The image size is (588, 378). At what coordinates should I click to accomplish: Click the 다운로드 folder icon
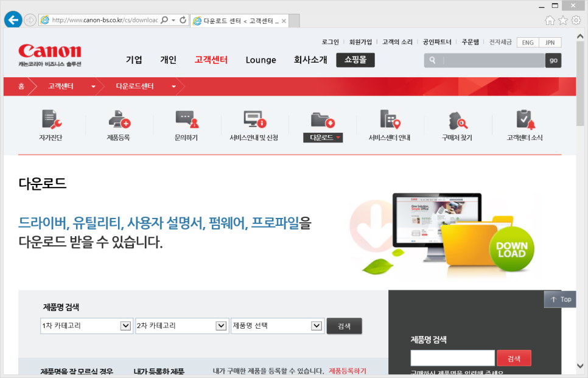coord(323,120)
